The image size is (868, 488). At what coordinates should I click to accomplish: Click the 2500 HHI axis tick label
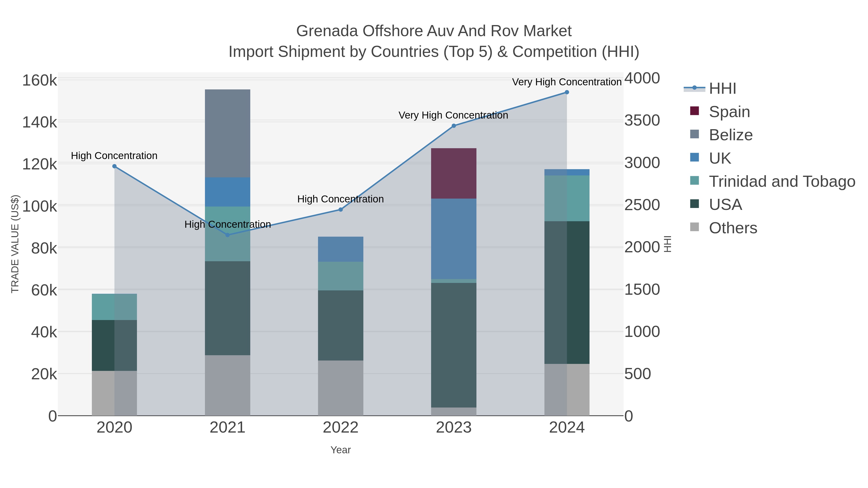(642, 205)
